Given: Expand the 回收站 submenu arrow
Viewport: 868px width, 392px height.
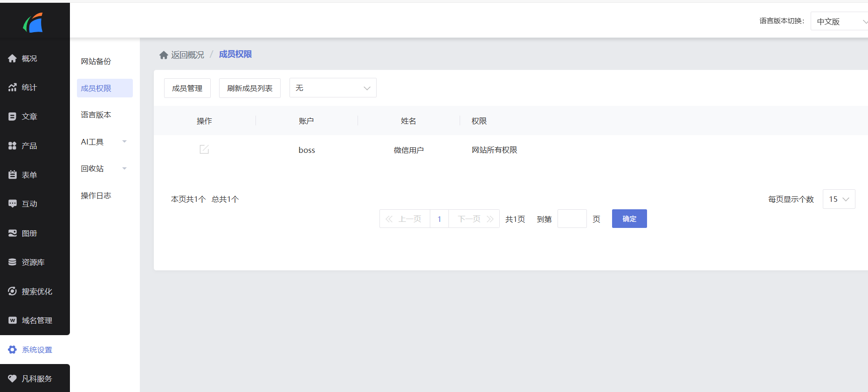Looking at the screenshot, I should [x=124, y=168].
